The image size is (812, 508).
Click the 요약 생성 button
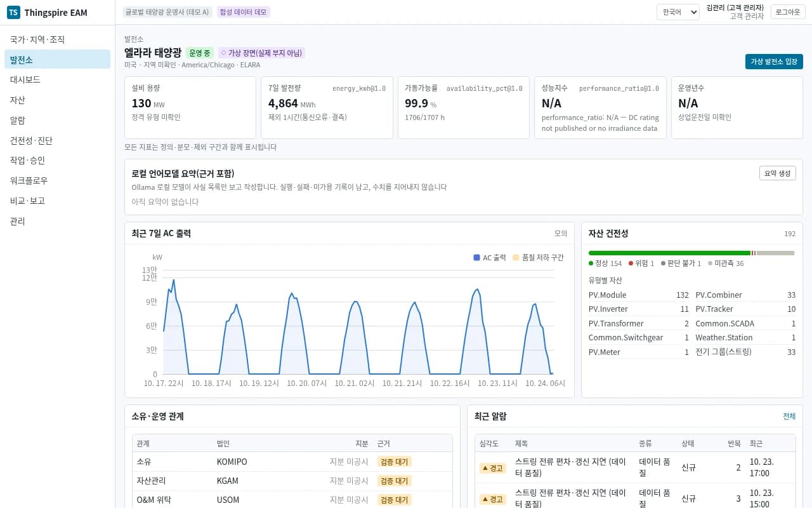778,173
